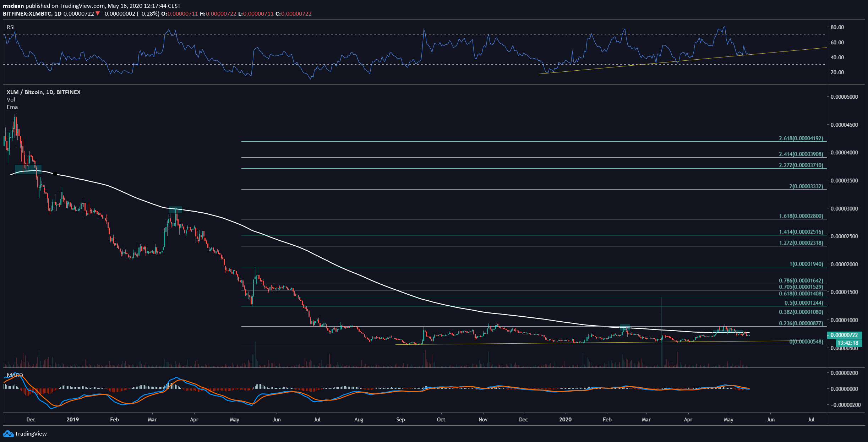Screen dimensions: 868x442
Task: Select the 1.414(0.00002516) Fibonacci label
Action: tap(801, 232)
